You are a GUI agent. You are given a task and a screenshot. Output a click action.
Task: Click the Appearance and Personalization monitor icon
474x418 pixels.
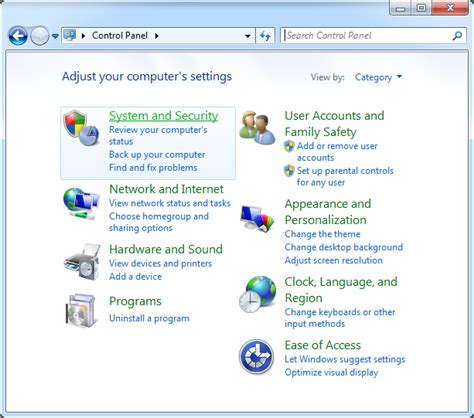pos(257,218)
